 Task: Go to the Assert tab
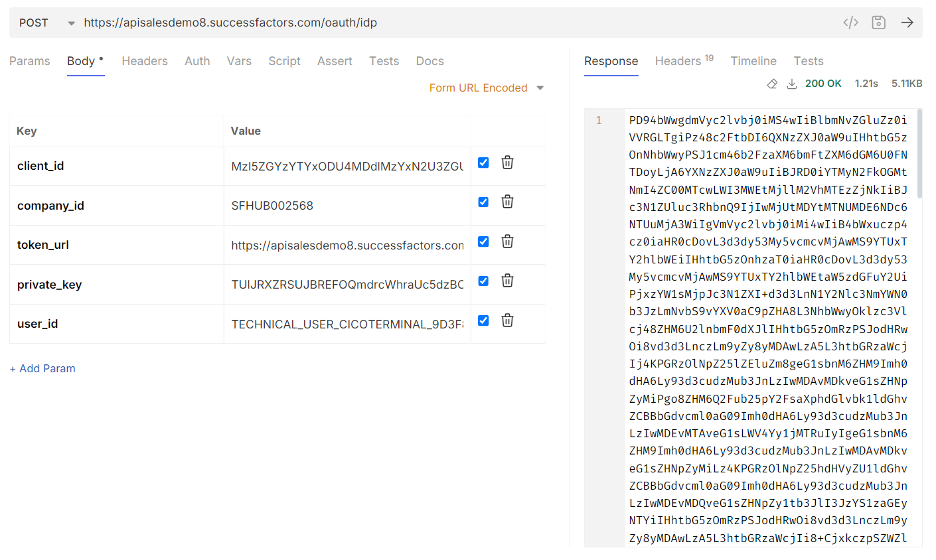pyautogui.click(x=335, y=61)
